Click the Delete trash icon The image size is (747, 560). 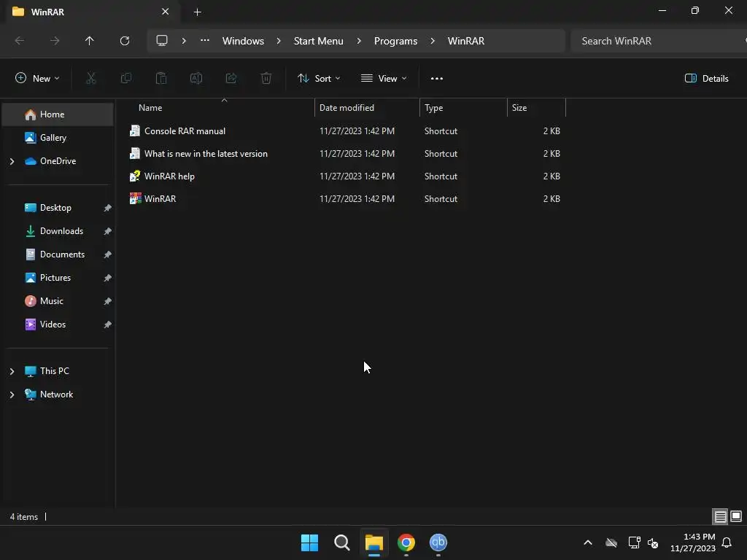(x=266, y=78)
